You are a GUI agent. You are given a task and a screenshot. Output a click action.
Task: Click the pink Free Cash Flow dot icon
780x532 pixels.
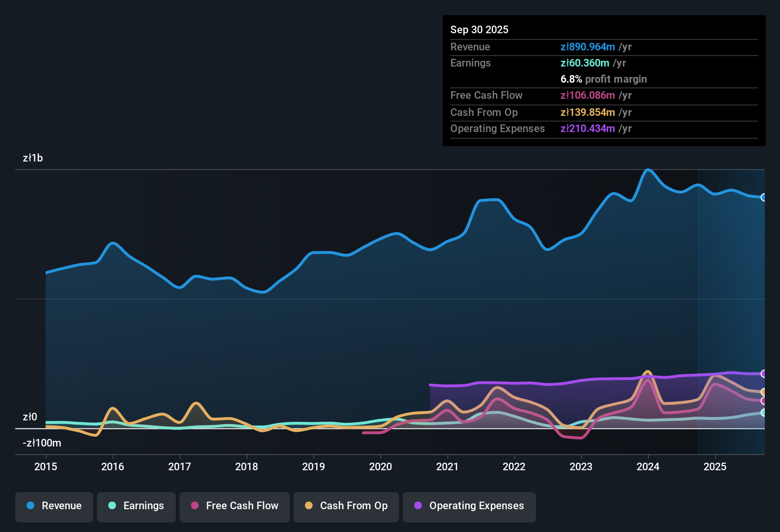coord(195,506)
